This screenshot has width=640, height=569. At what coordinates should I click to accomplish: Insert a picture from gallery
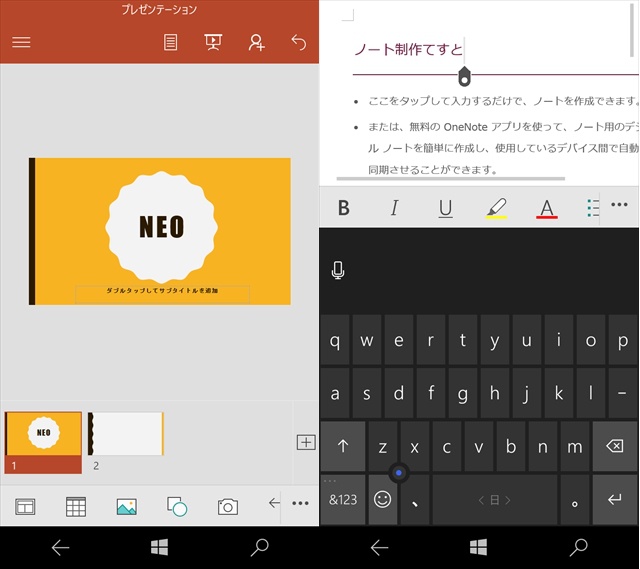pos(126,506)
